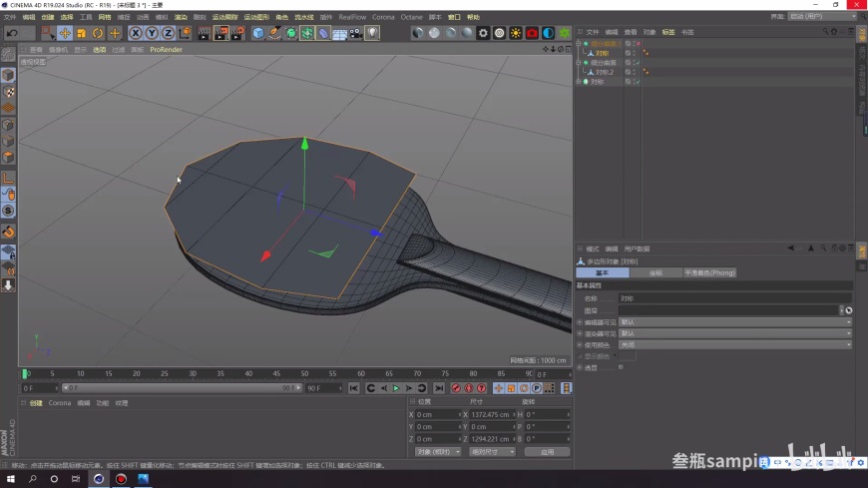Select the Rotate tool in the top toolbar
Viewport: 868px width, 488px height.
(x=98, y=33)
